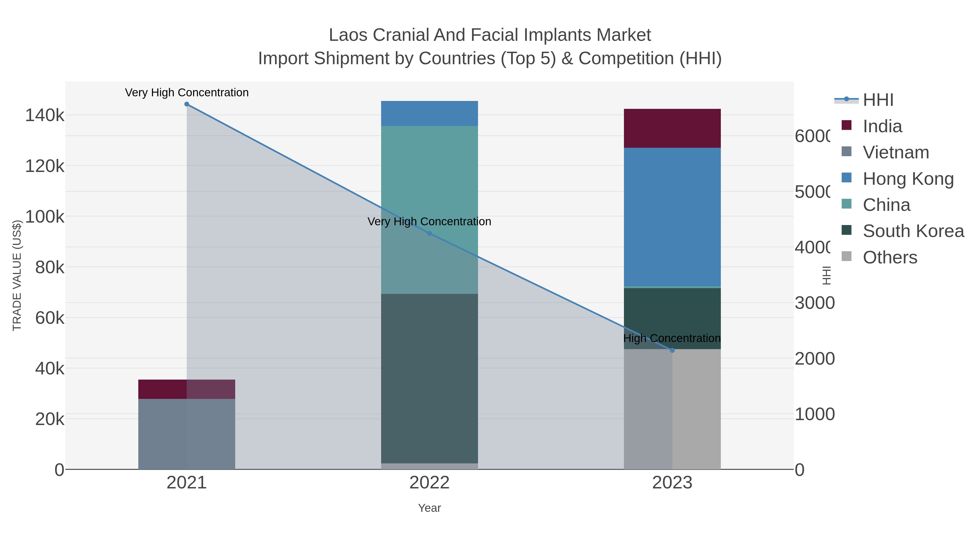Click the subtitle 'Import Shipment by Countries'
The width and height of the screenshot is (980, 551).
pos(377,59)
